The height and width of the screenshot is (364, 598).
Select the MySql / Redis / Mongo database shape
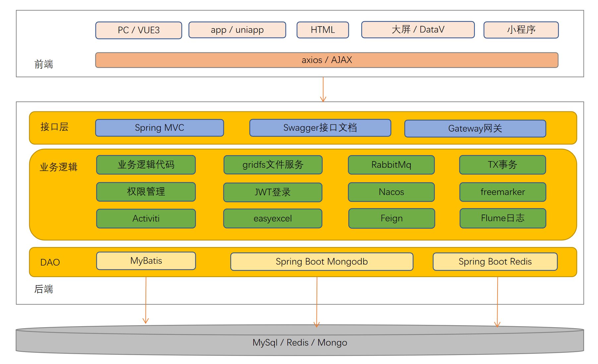[300, 343]
